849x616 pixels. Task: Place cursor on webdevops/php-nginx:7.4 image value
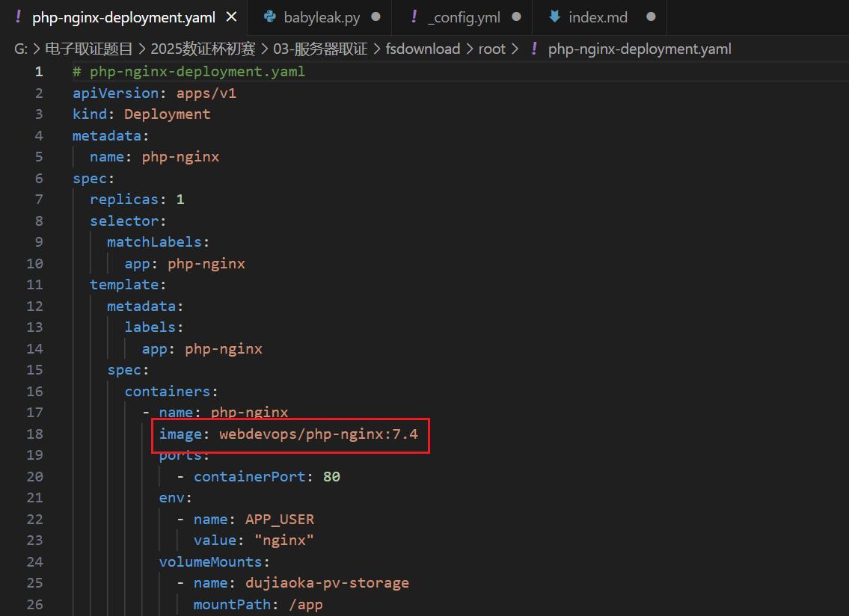[x=318, y=434]
